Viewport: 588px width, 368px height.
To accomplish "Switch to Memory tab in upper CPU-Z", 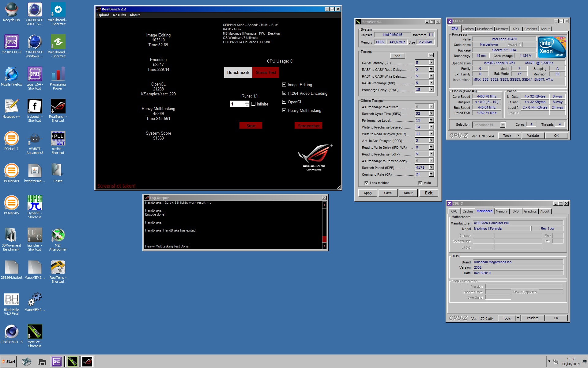I will [502, 29].
